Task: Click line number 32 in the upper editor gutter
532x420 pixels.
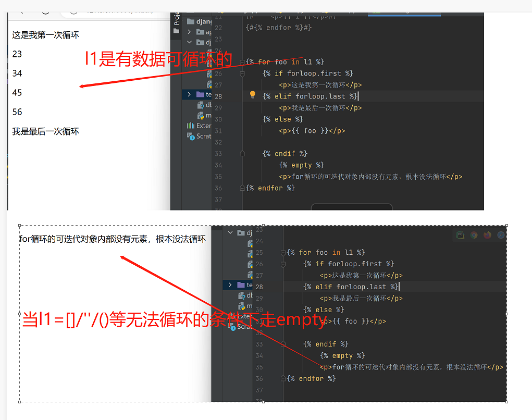Action: point(218,142)
